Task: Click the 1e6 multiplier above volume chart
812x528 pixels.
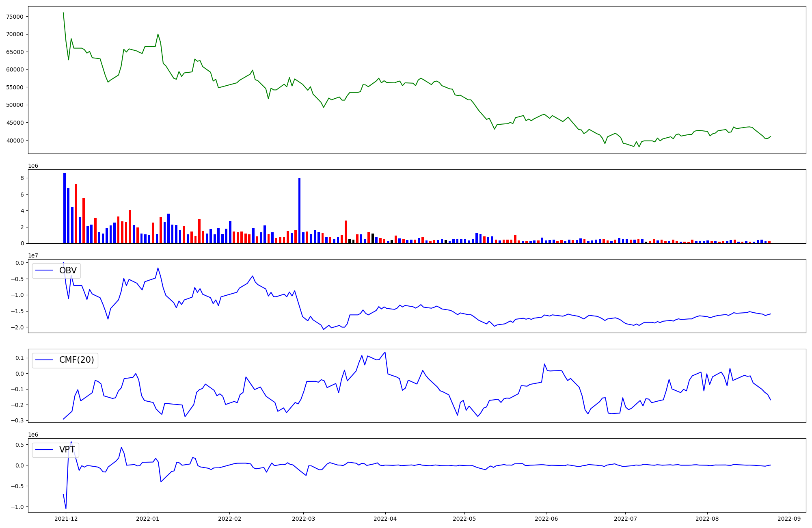Action: coord(33,166)
